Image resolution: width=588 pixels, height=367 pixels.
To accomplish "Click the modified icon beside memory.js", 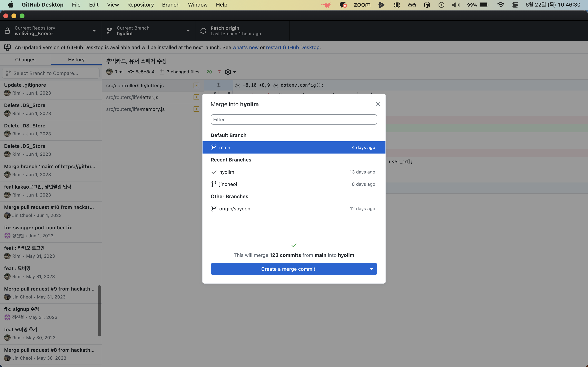I will pyautogui.click(x=196, y=109).
